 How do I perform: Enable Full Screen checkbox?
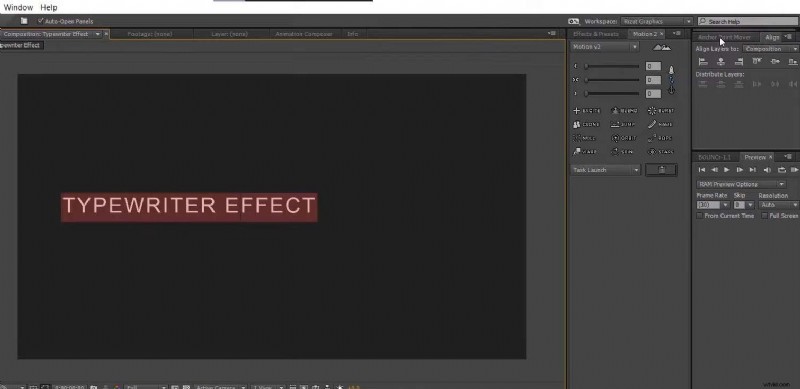764,216
